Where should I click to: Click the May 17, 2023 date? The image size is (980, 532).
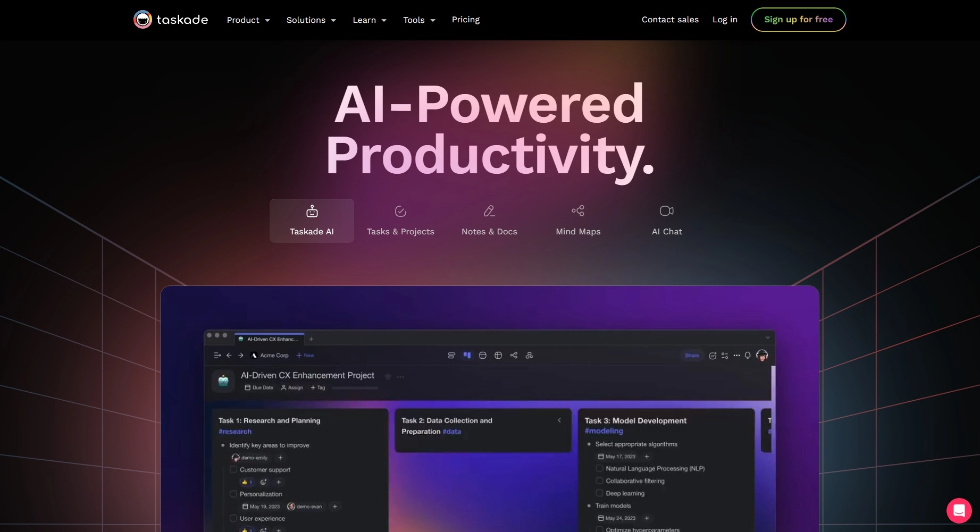click(x=617, y=457)
